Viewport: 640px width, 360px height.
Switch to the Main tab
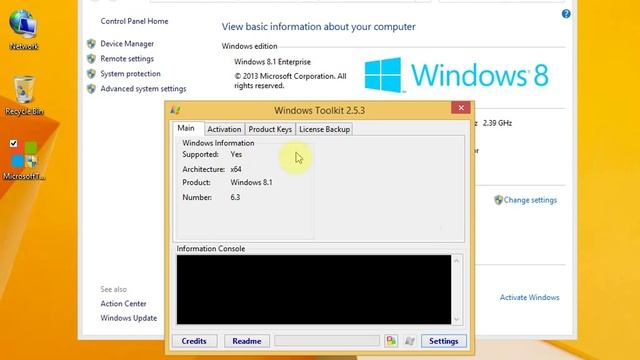(x=186, y=128)
